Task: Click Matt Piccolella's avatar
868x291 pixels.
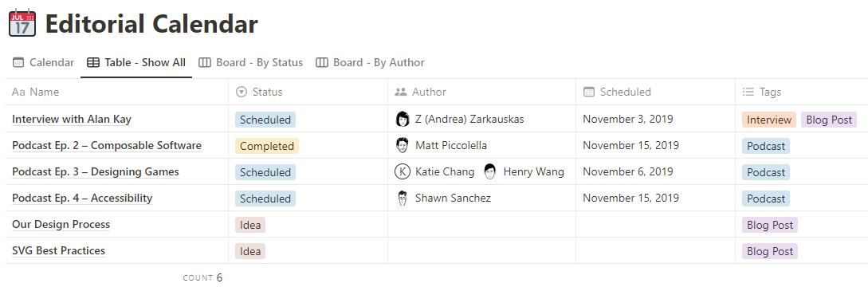Action: [403, 145]
